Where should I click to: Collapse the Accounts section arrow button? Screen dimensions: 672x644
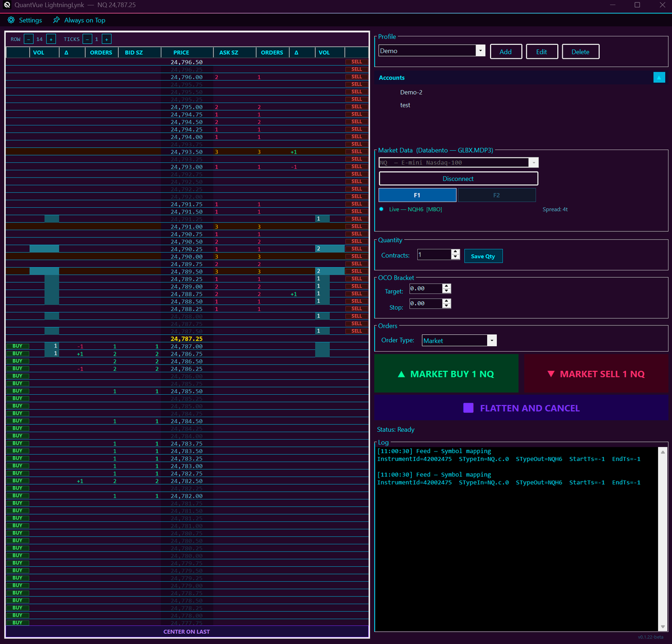point(659,78)
